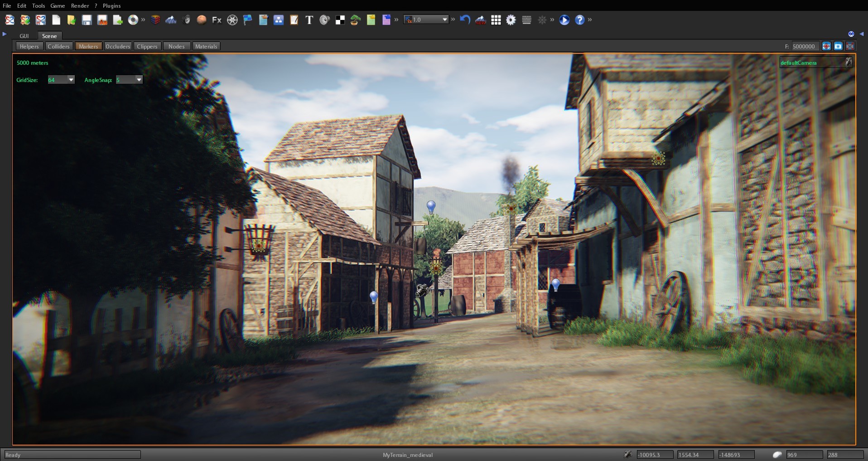868x461 pixels.
Task: Select the Text tool icon
Action: (309, 19)
